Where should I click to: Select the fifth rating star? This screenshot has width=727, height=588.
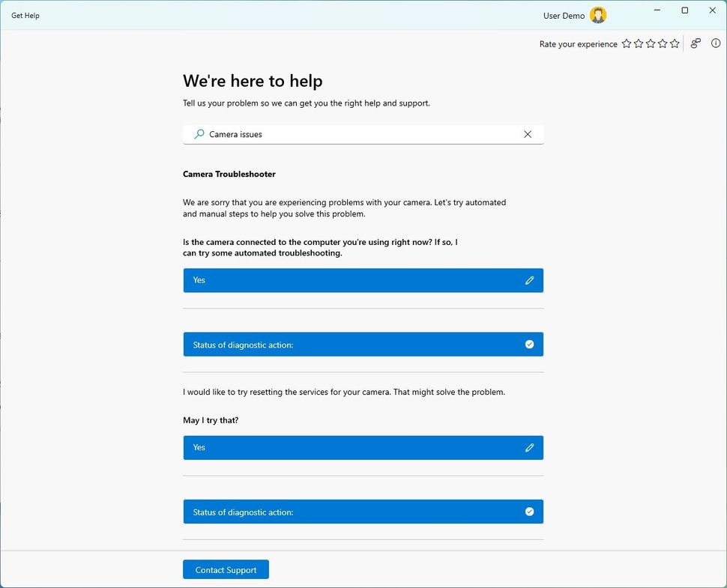675,43
